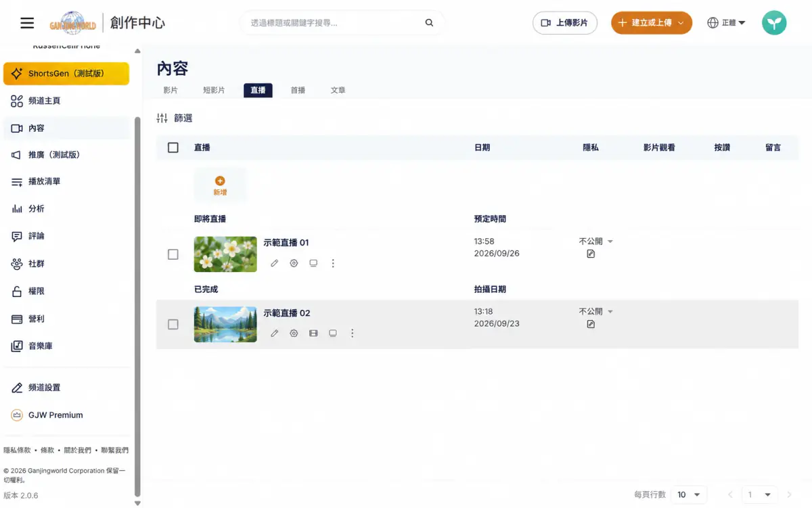Open GJW Premium in sidebar

(x=66, y=415)
